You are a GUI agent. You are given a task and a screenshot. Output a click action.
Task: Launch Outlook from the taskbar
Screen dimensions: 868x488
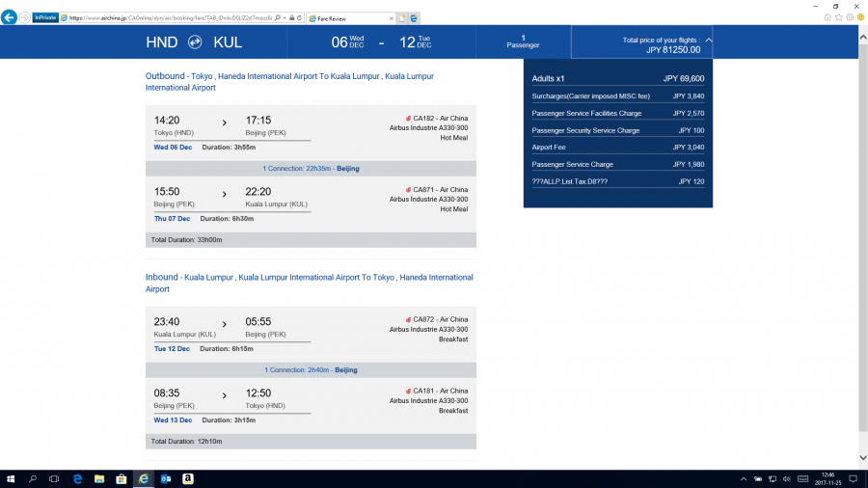[x=165, y=478]
